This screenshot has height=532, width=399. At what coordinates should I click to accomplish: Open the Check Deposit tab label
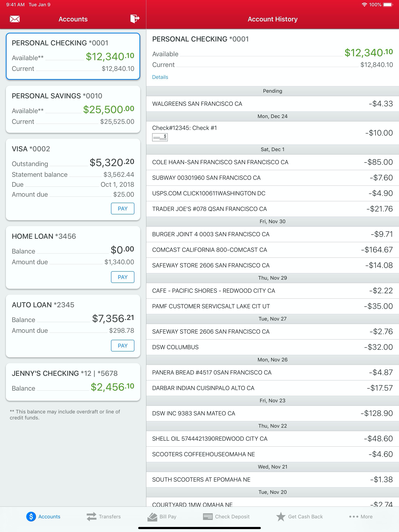tap(232, 516)
